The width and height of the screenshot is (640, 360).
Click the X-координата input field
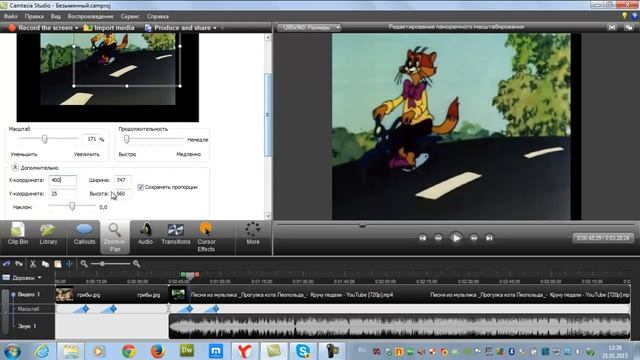point(62,180)
